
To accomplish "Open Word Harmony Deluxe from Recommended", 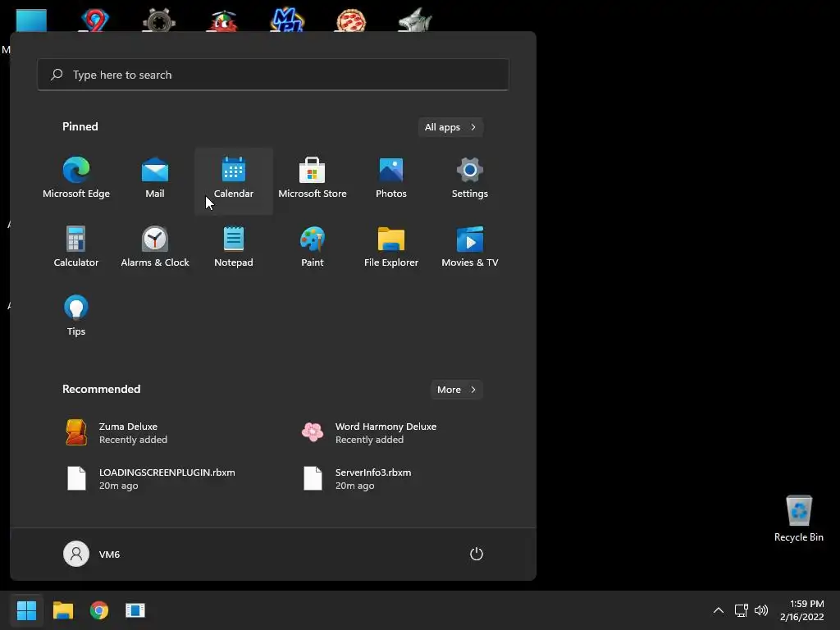I will (391, 432).
